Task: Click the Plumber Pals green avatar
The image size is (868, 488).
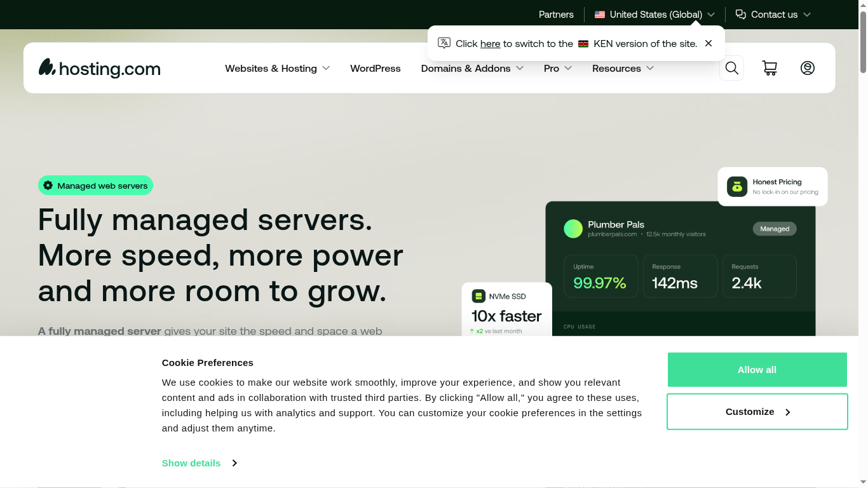Action: click(573, 229)
